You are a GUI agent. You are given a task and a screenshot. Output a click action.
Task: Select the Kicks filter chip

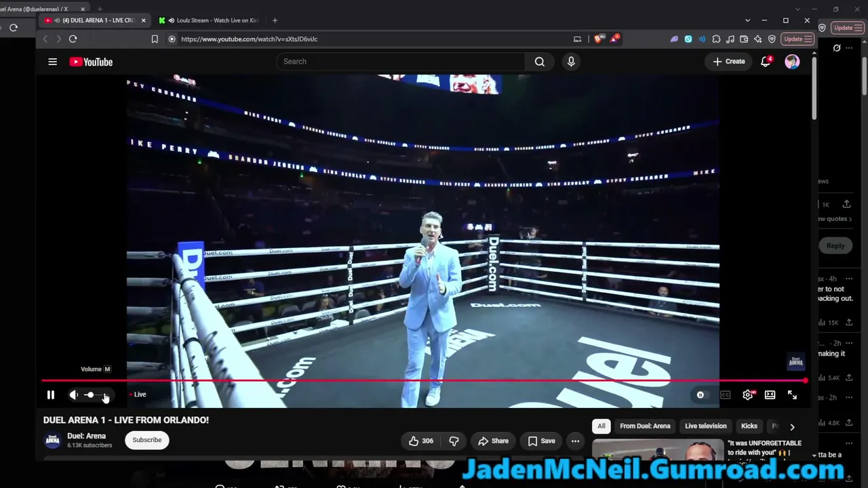(x=749, y=426)
